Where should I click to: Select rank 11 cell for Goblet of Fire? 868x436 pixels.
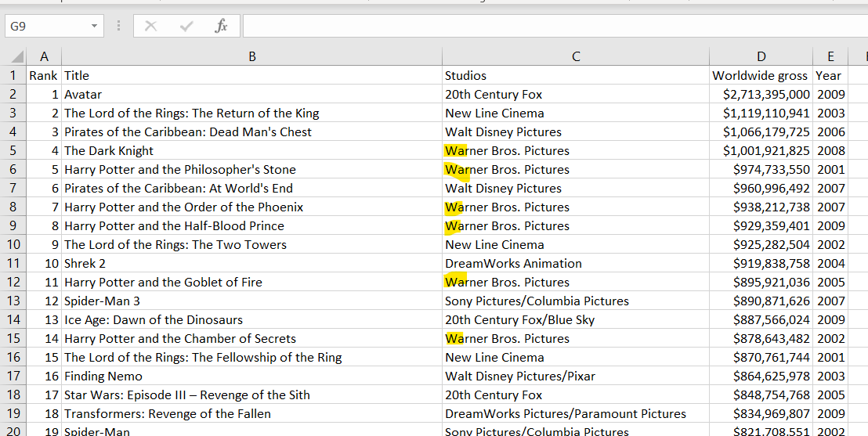(44, 282)
